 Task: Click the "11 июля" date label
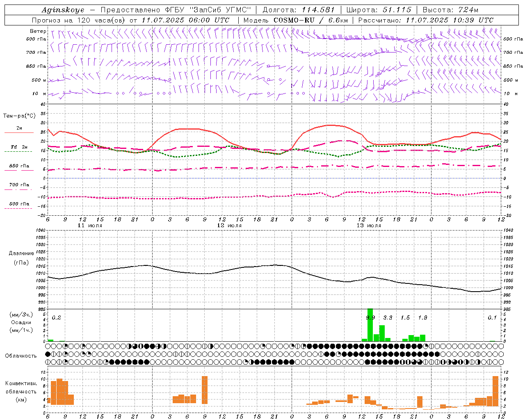click(x=90, y=226)
